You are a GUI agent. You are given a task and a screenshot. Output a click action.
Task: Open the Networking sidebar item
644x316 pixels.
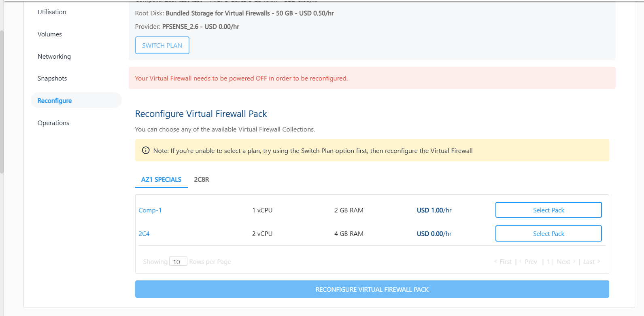coord(54,57)
